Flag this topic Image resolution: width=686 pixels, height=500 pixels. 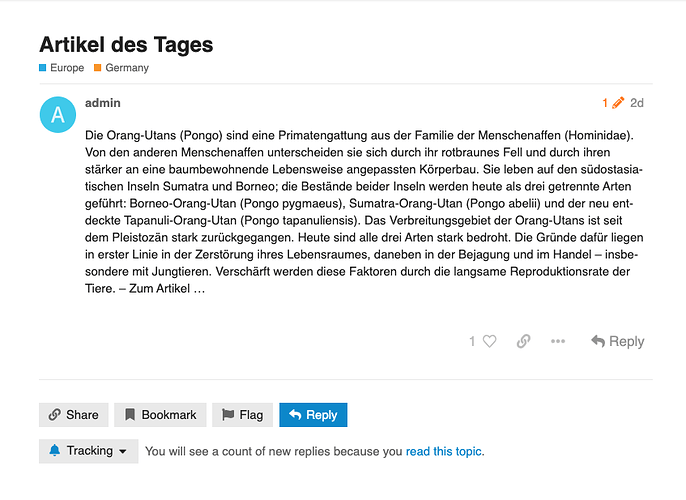pos(242,415)
